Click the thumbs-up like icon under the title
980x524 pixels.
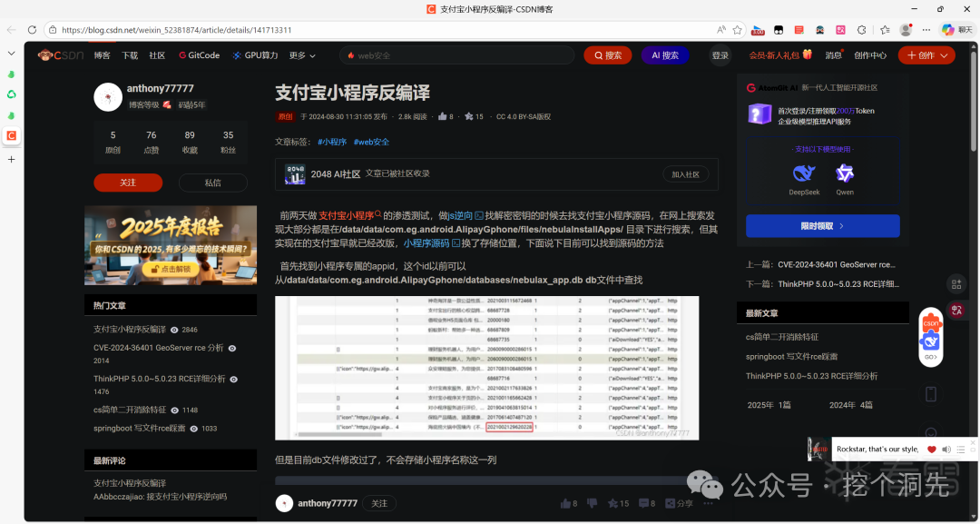click(443, 116)
